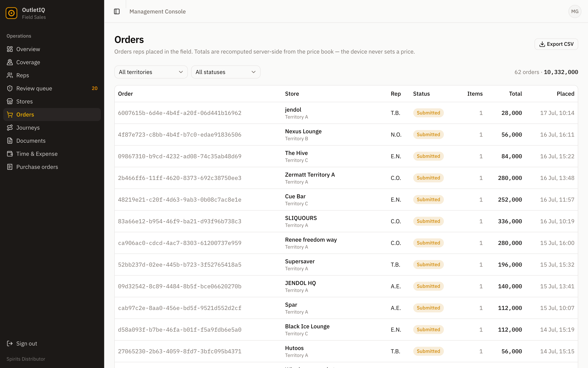Open order 27065230-2b63-4059-8fd7-3bfc095b4371
The width and height of the screenshot is (588, 368).
click(179, 351)
